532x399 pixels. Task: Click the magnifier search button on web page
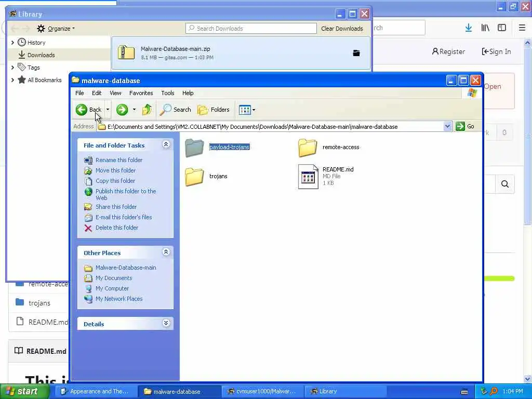(505, 184)
